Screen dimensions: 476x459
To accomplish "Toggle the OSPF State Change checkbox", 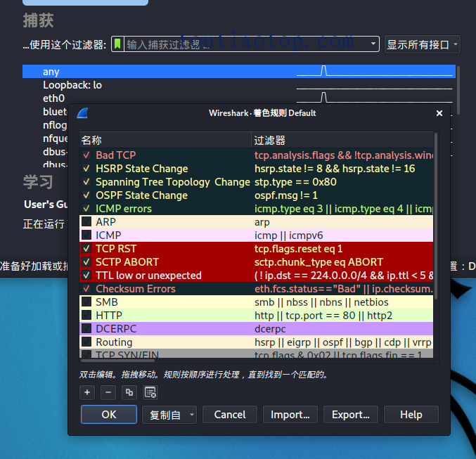I will point(86,195).
